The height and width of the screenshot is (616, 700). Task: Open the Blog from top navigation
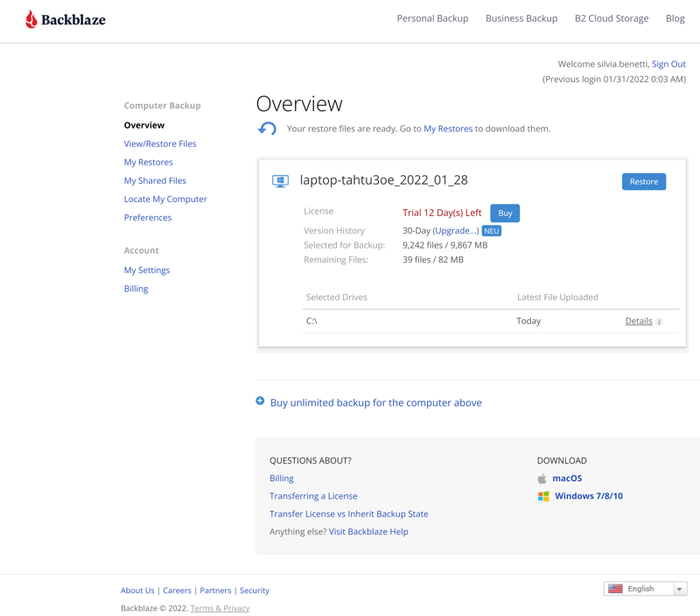675,18
